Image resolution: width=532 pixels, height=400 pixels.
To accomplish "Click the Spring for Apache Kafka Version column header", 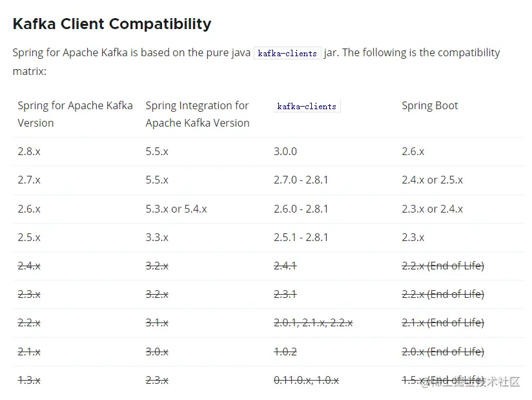I will pos(75,114).
